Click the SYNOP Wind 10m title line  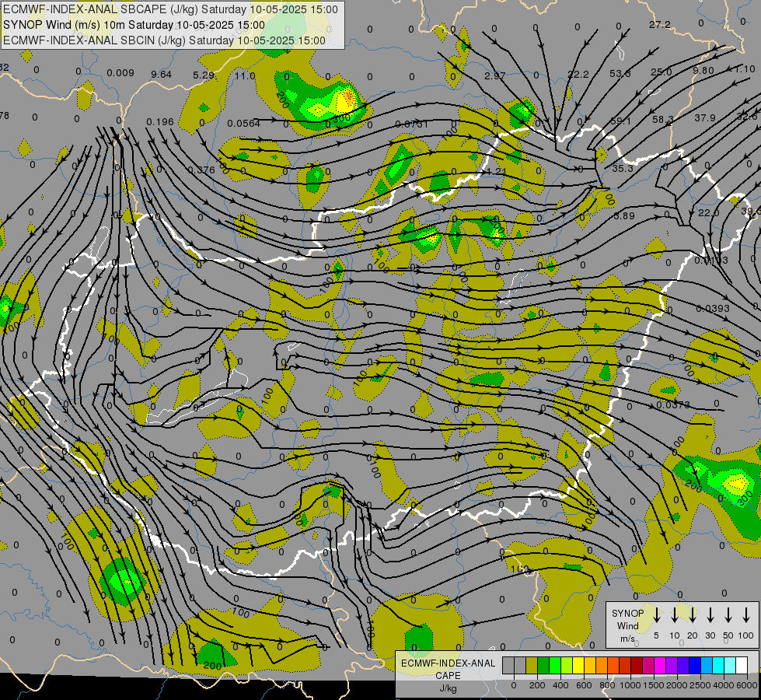134,25
